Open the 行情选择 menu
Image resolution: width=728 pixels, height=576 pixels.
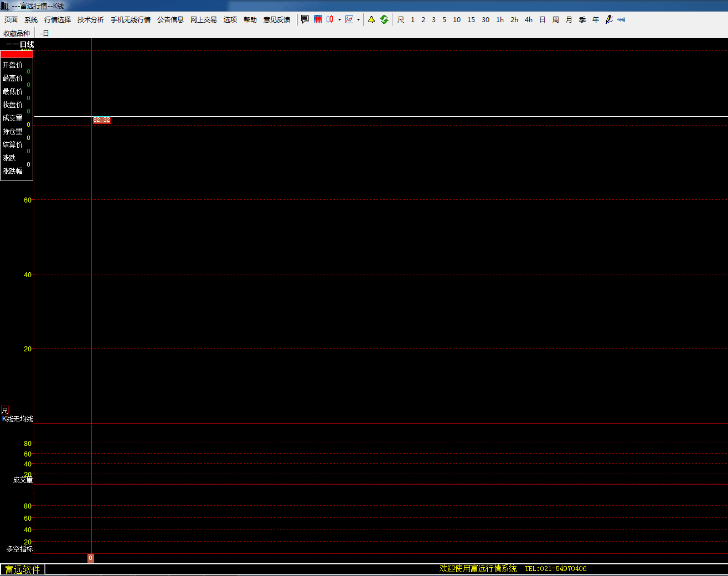[x=58, y=19]
